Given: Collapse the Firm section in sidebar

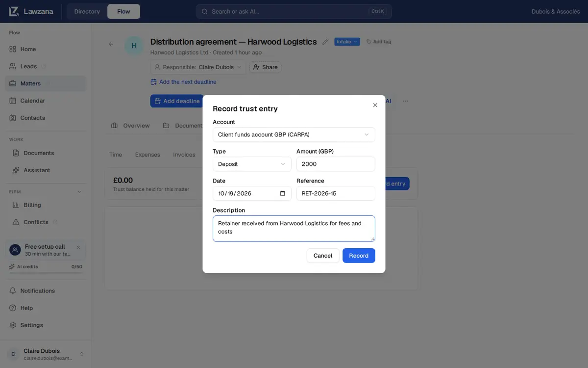Looking at the screenshot, I should 79,192.
